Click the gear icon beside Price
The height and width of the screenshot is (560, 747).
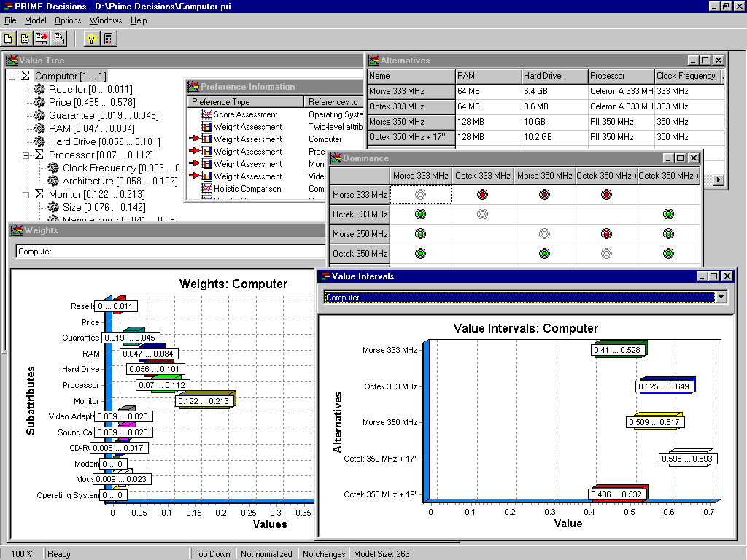pyautogui.click(x=39, y=103)
